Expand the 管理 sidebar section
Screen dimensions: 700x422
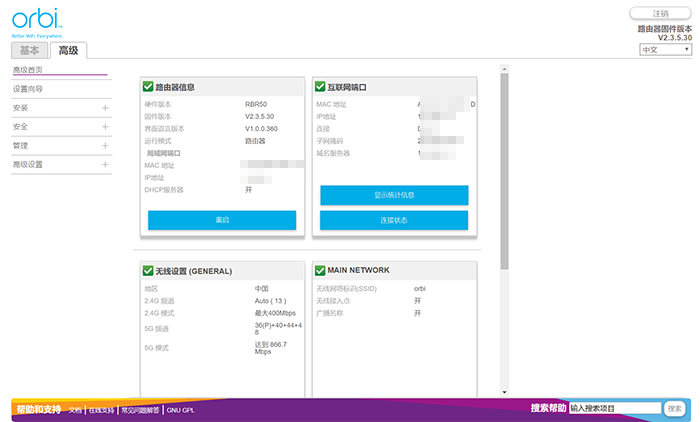tap(105, 146)
